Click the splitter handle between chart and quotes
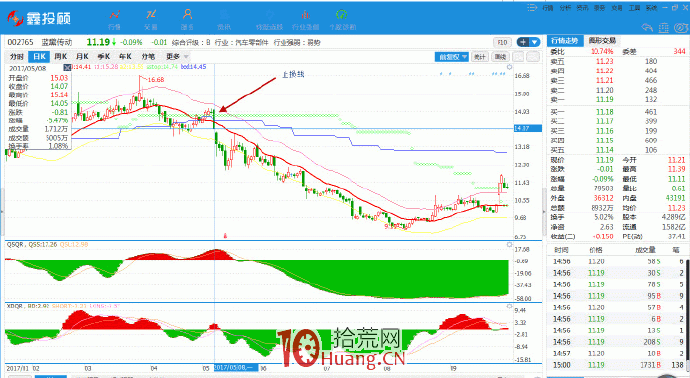The height and width of the screenshot is (378, 690). pos(544,211)
